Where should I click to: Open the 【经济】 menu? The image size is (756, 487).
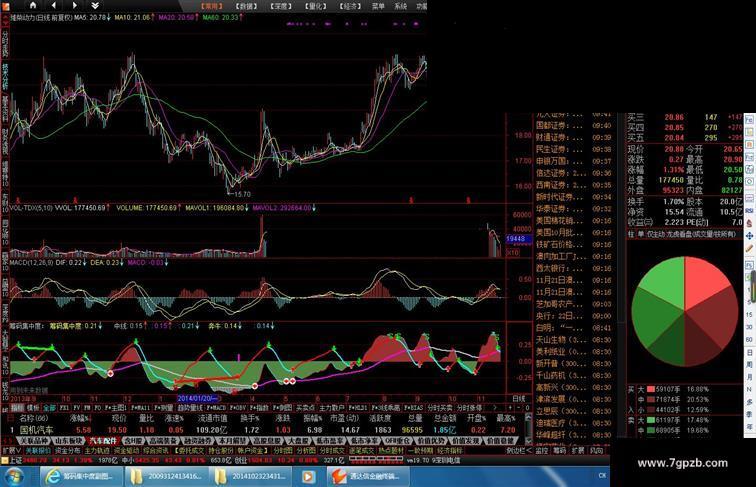350,6
